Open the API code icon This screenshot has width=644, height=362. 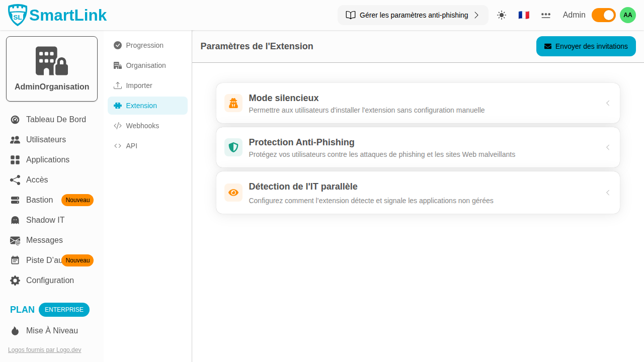(x=118, y=146)
